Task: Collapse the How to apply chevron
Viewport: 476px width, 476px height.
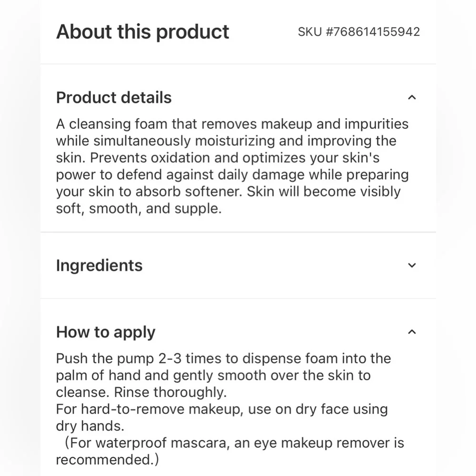Action: (412, 332)
